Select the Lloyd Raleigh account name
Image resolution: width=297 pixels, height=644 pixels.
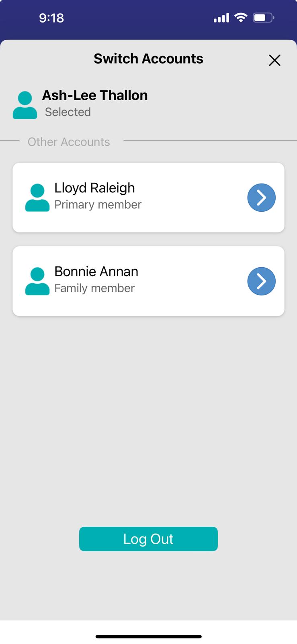pyautogui.click(x=94, y=188)
